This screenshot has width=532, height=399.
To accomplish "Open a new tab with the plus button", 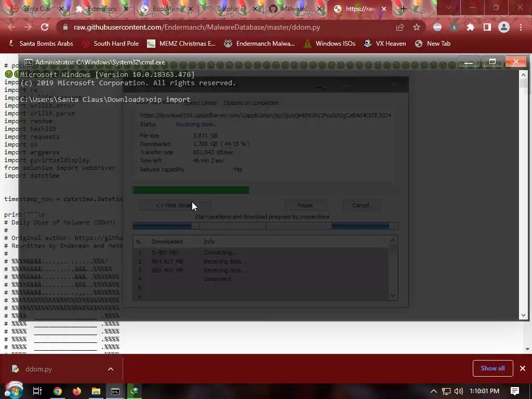I will coord(403,9).
